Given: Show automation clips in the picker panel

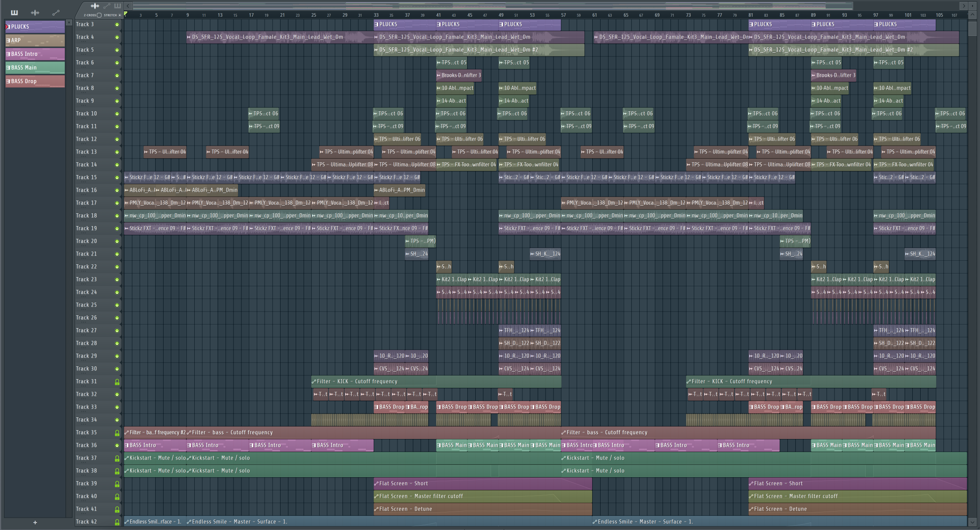Looking at the screenshot, I should click(56, 12).
